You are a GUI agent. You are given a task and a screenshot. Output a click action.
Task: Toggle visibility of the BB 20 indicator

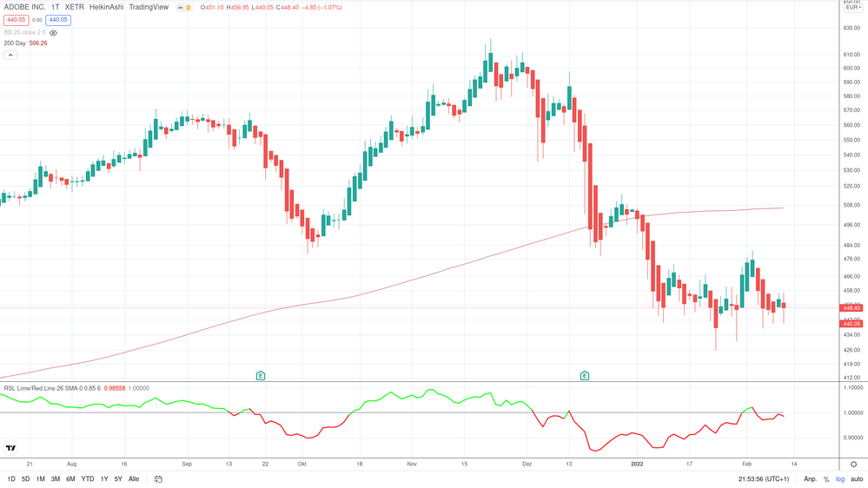click(53, 33)
